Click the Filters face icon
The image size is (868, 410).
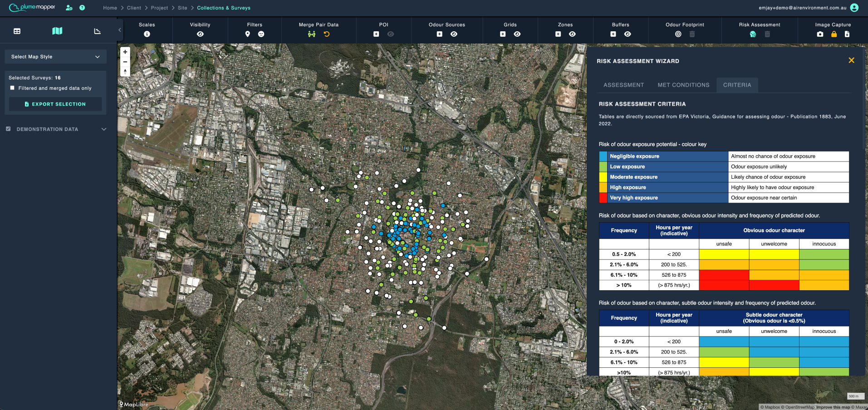pyautogui.click(x=261, y=34)
